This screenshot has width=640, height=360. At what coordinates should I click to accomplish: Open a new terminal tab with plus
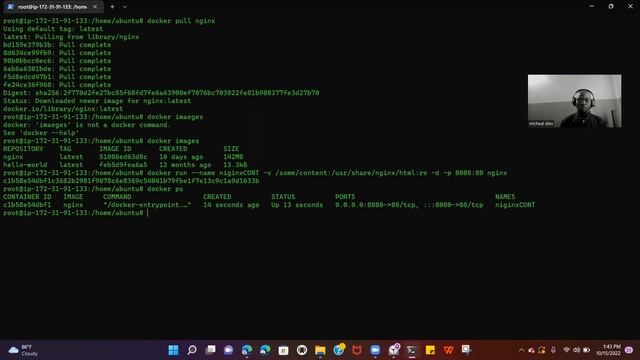pyautogui.click(x=112, y=7)
